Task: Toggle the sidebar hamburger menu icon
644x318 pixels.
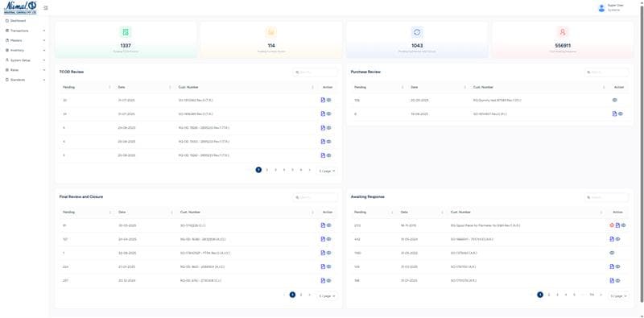Action: click(46, 8)
